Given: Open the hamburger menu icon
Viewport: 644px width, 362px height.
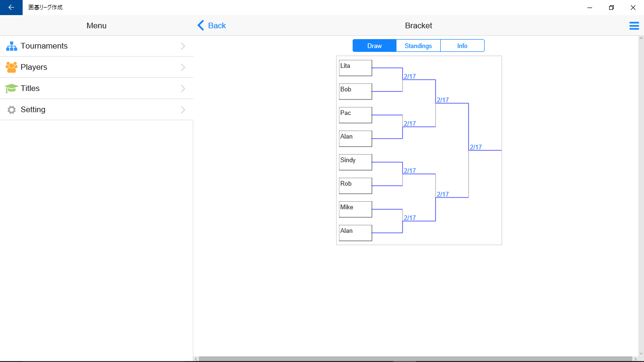Looking at the screenshot, I should [634, 26].
